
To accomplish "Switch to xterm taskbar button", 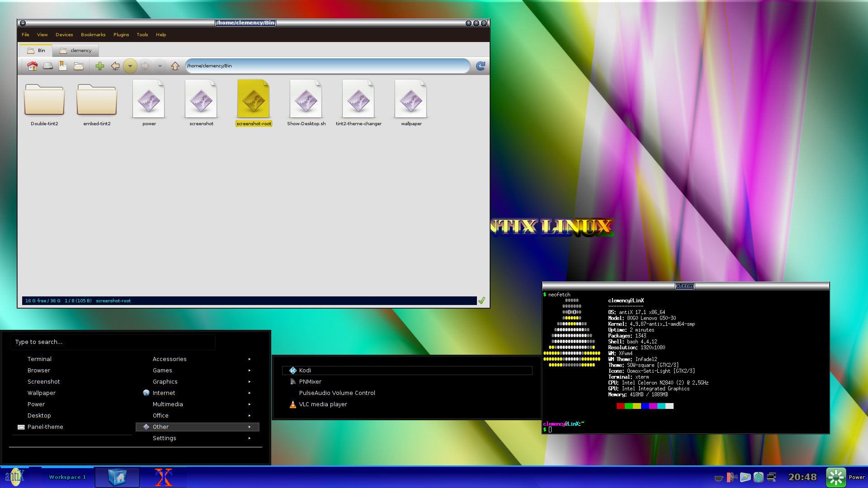I will click(164, 477).
